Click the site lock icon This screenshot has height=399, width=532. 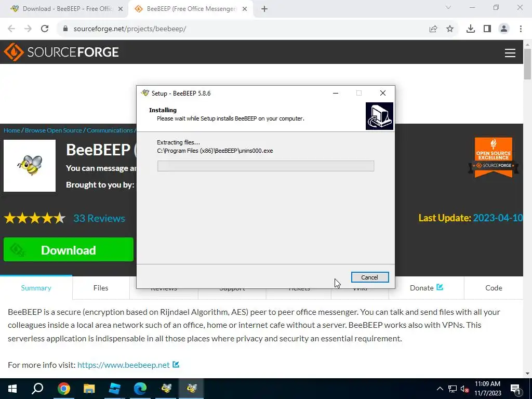(65, 29)
